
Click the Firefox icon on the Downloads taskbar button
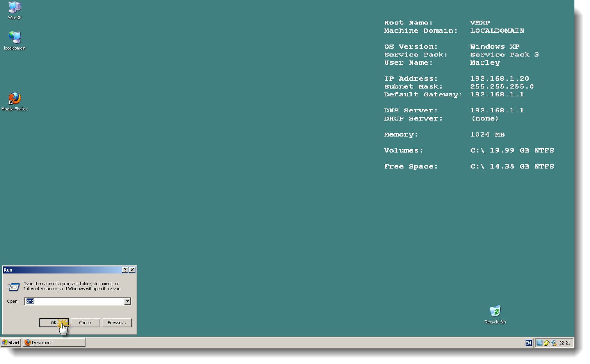tap(27, 343)
